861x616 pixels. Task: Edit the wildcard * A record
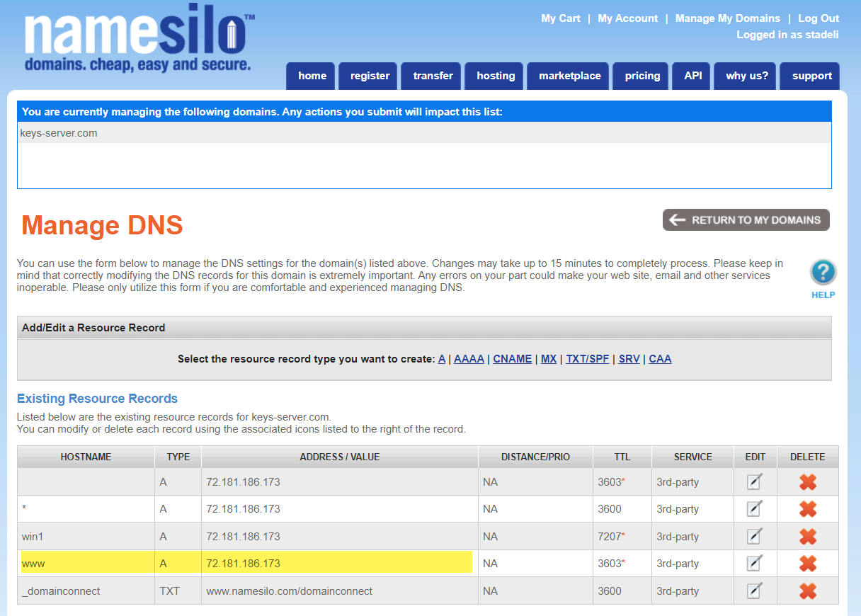coord(755,509)
